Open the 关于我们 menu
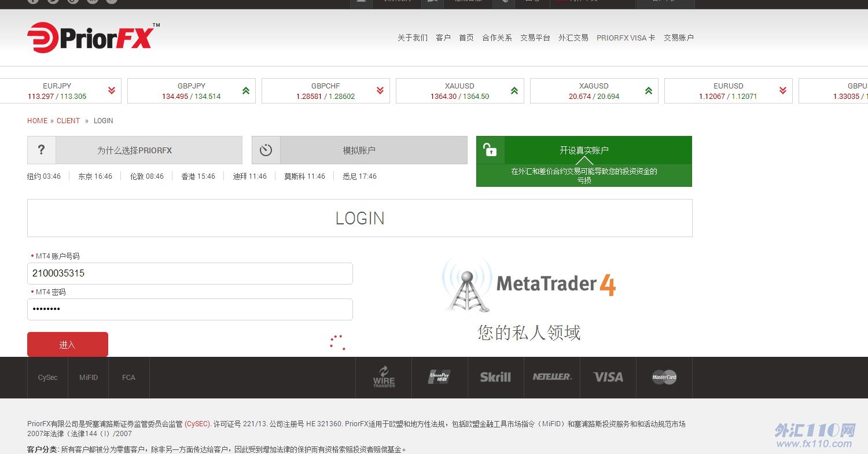The height and width of the screenshot is (454, 868). click(413, 38)
